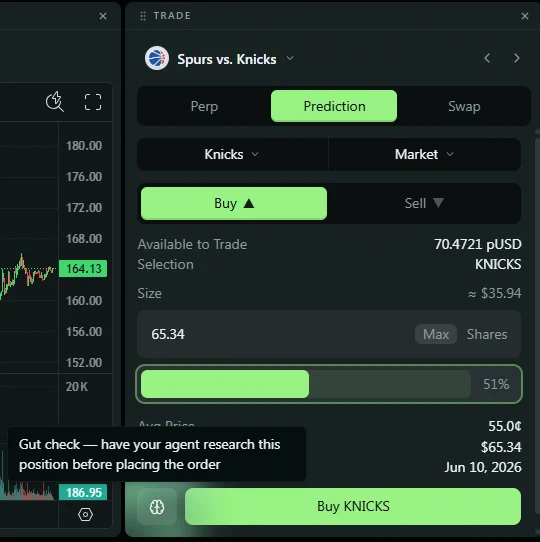Click the 156.00 price axis label
Image resolution: width=540 pixels, height=542 pixels.
(84, 332)
